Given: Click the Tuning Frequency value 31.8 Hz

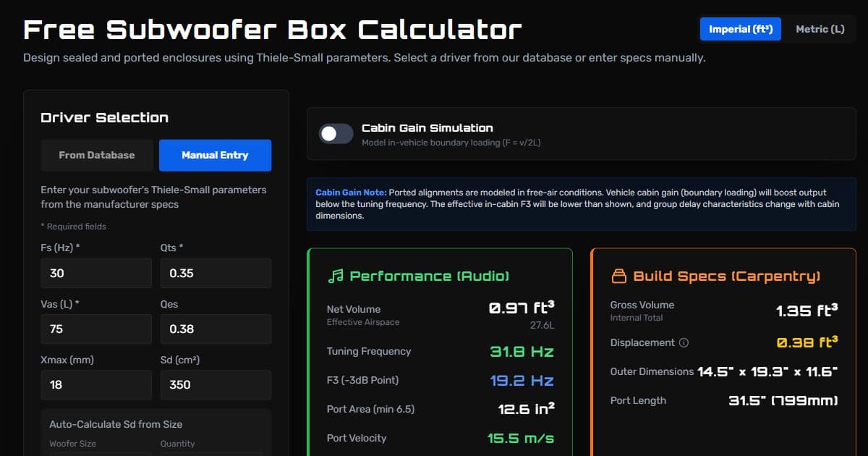Looking at the screenshot, I should point(522,352).
